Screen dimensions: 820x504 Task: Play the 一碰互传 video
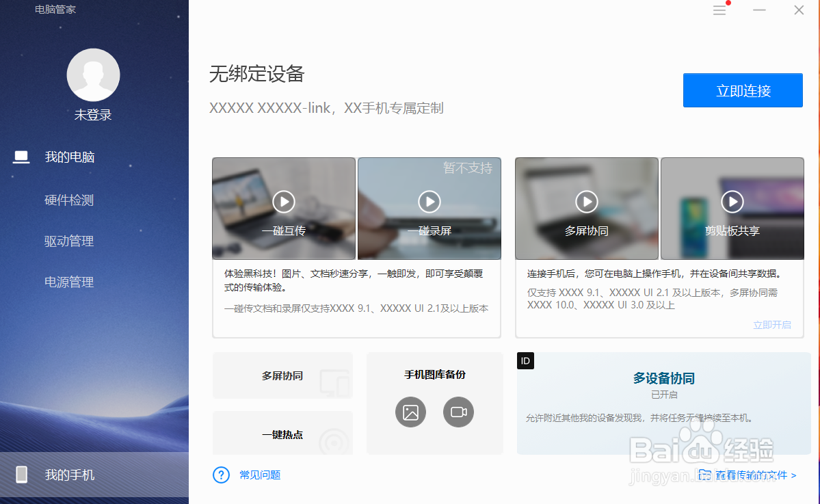click(284, 202)
